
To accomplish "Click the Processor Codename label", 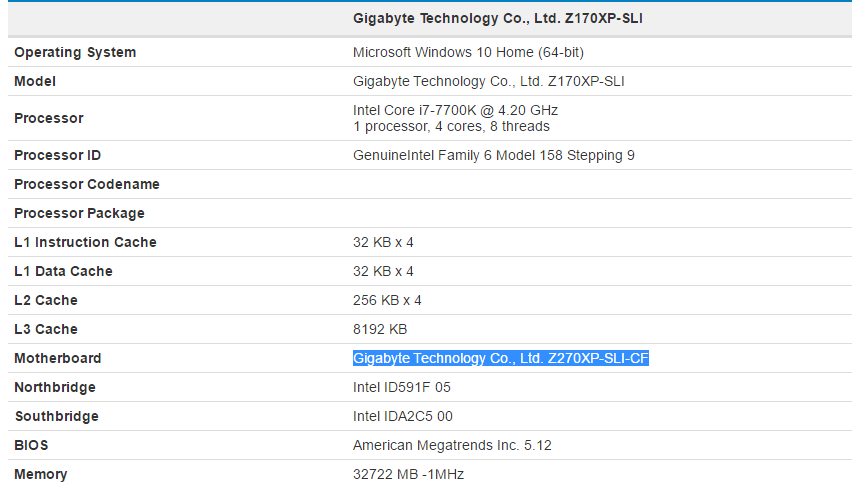I will (x=87, y=184).
